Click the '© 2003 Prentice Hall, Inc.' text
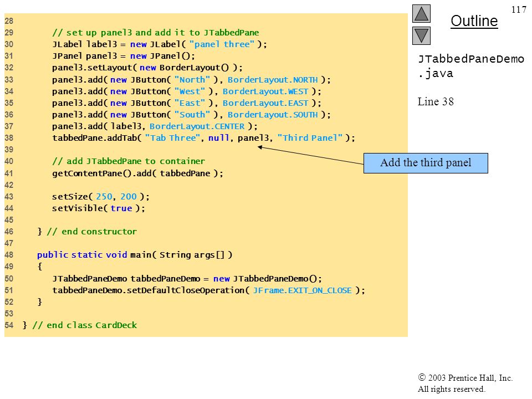Screen dimensions: 532x399 465,377
